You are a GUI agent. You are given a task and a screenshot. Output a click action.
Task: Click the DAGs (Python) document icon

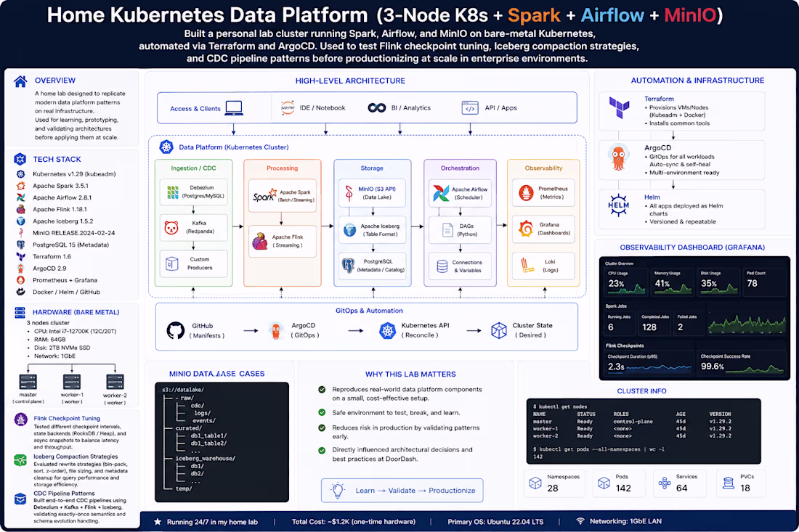(x=447, y=230)
